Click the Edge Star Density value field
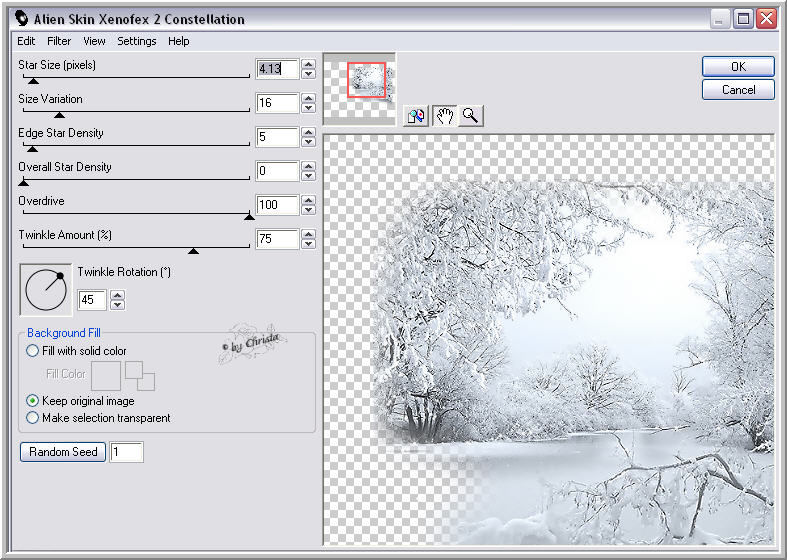Viewport: 787px width, 560px height. (278, 137)
